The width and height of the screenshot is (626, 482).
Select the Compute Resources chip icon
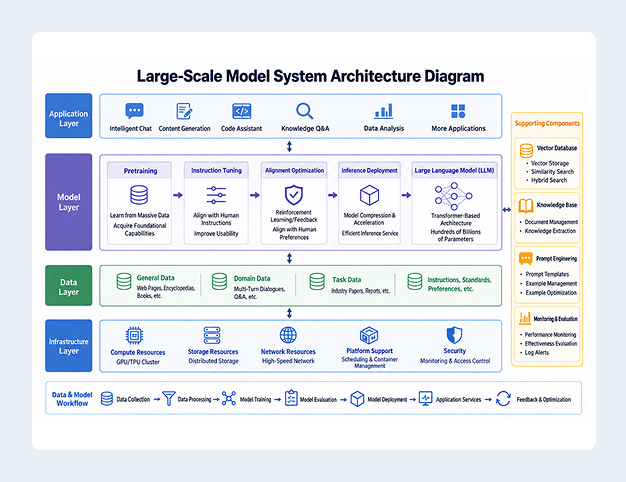(x=135, y=335)
